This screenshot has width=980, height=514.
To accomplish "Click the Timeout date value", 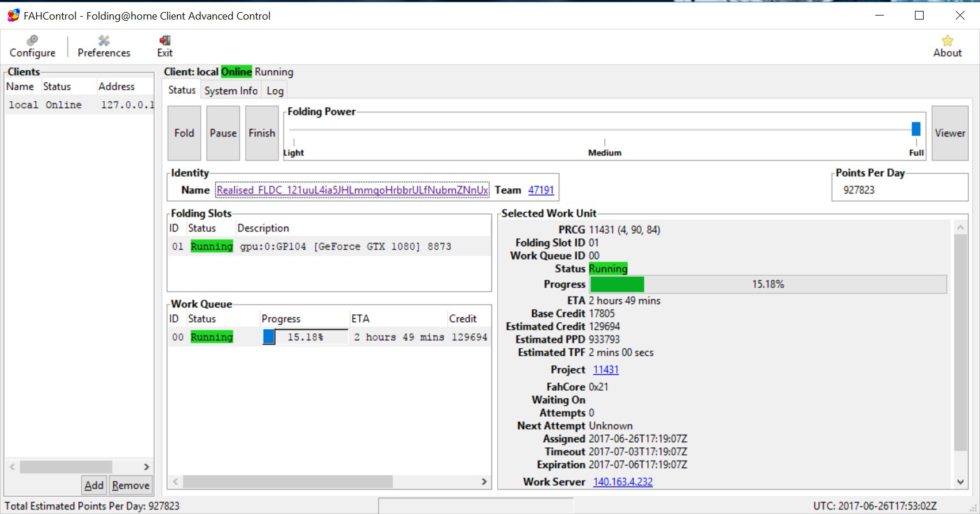I will point(638,452).
